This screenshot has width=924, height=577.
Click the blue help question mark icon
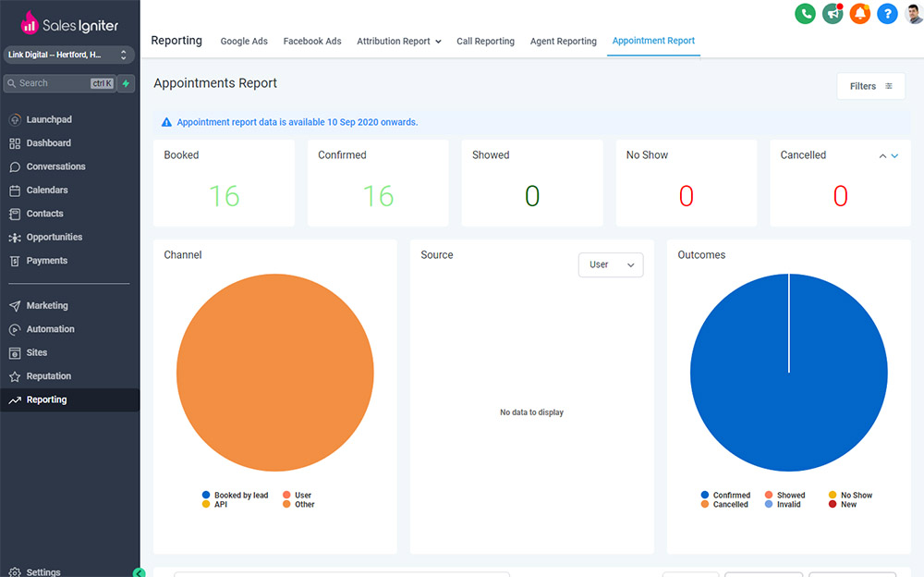[887, 14]
